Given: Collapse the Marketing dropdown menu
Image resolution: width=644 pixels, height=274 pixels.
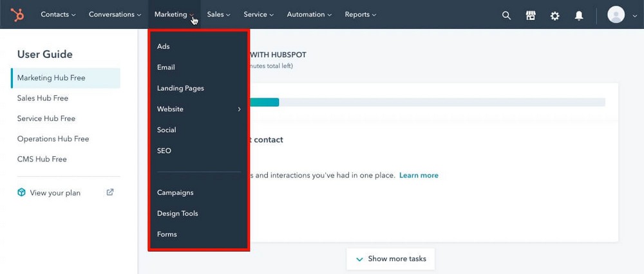Looking at the screenshot, I should (x=174, y=14).
